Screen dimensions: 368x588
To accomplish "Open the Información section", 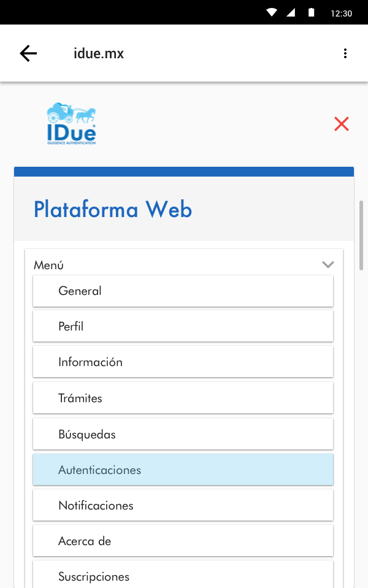I will tap(183, 362).
